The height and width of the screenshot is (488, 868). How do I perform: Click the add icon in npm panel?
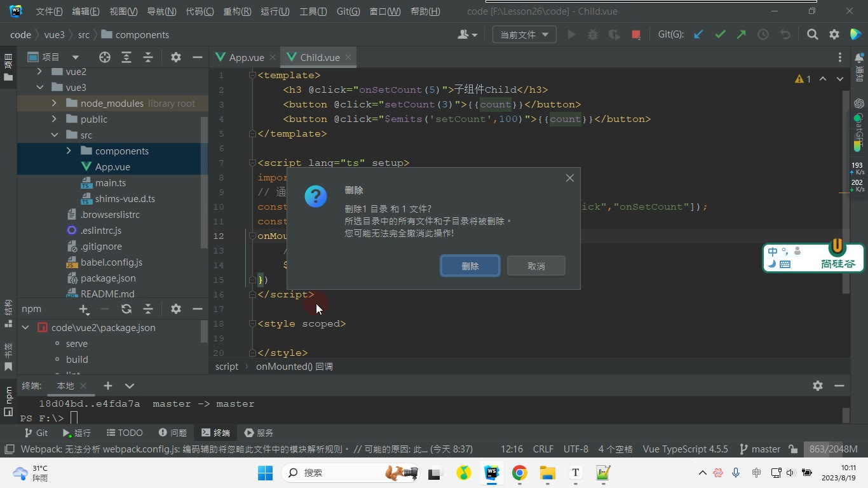pyautogui.click(x=84, y=309)
